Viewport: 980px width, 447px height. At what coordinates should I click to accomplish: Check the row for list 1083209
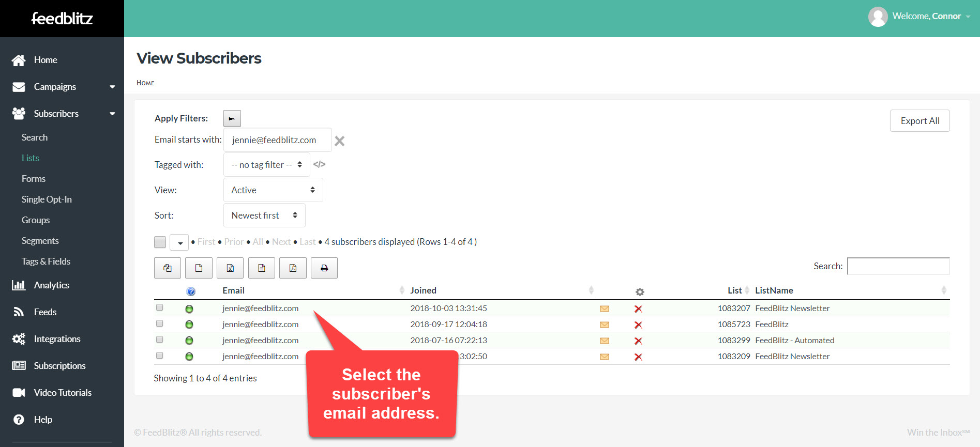160,356
